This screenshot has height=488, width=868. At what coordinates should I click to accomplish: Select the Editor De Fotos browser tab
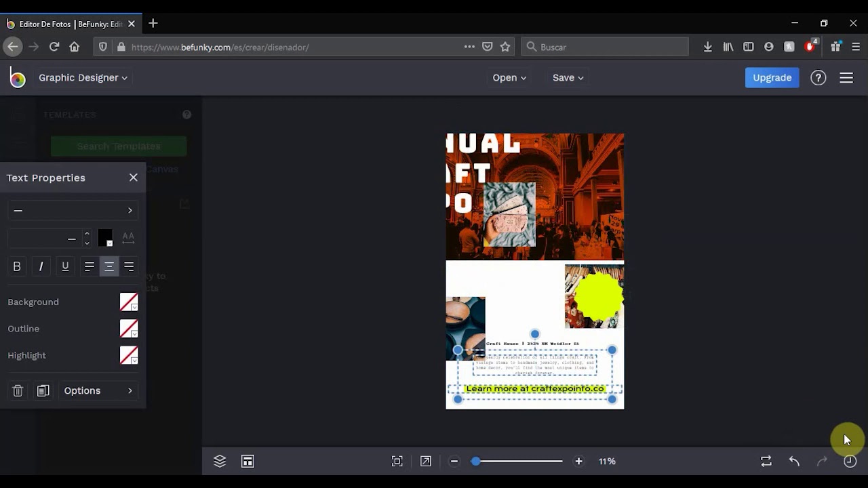pyautogui.click(x=71, y=24)
